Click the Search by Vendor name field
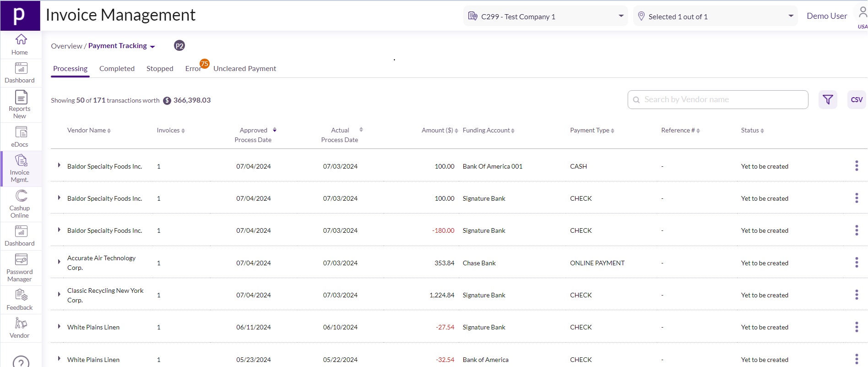The image size is (868, 367). pyautogui.click(x=722, y=99)
